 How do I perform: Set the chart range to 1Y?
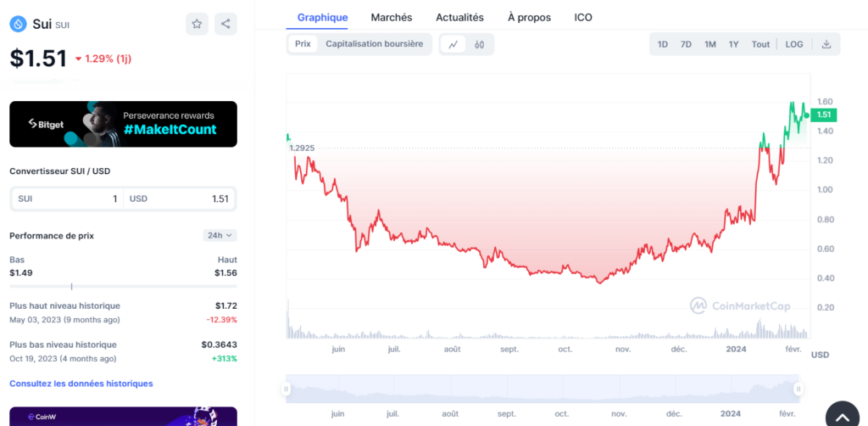click(733, 44)
